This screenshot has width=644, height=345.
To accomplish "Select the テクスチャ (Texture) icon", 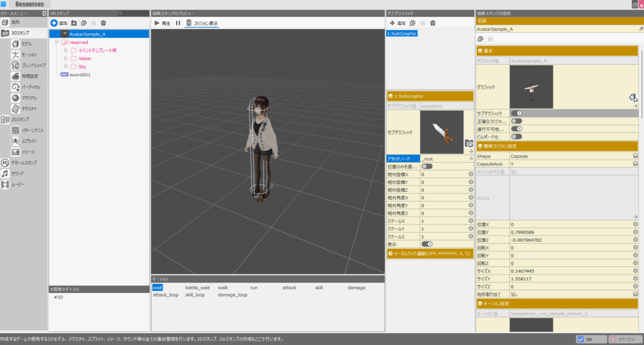I will click(x=16, y=109).
